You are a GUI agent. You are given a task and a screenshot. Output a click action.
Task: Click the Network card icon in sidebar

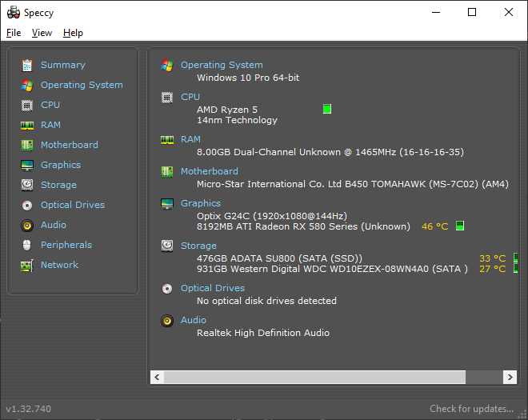(x=27, y=266)
